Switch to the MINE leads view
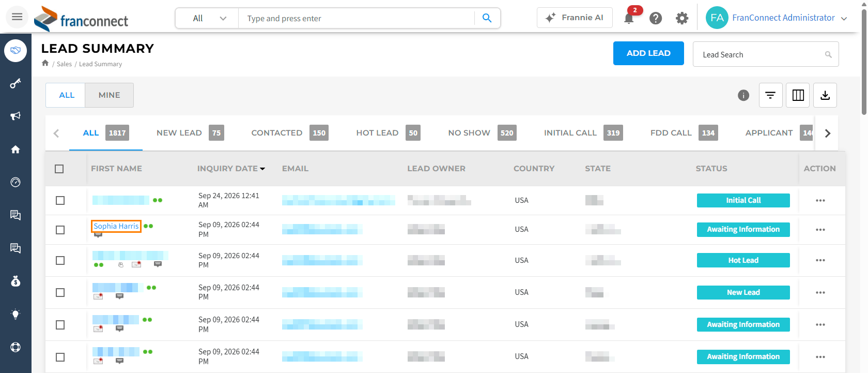 point(109,95)
